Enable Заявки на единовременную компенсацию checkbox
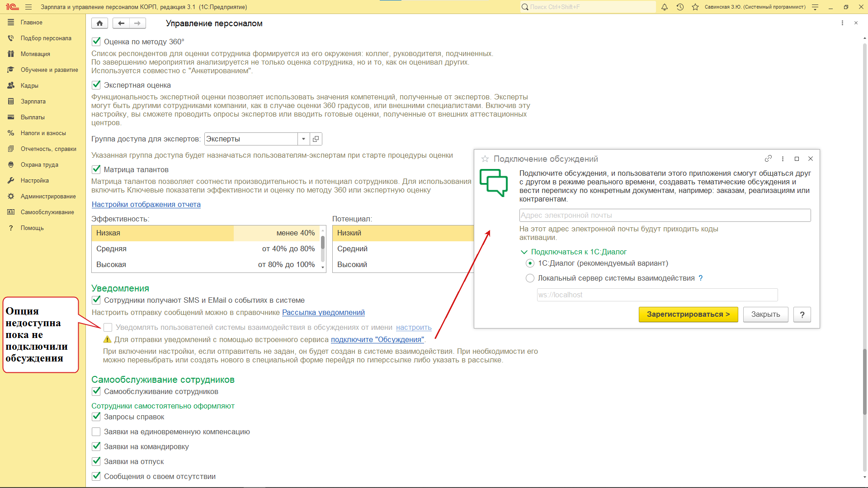 point(96,432)
